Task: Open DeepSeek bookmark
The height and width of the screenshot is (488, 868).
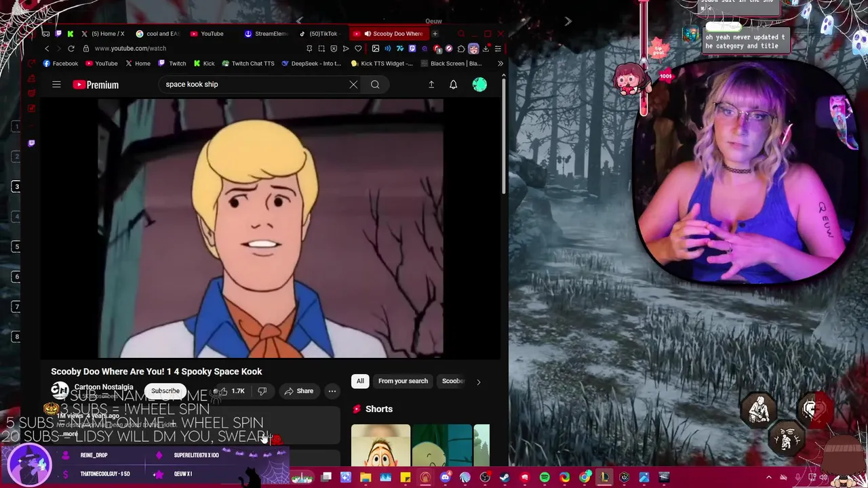Action: pyautogui.click(x=311, y=64)
